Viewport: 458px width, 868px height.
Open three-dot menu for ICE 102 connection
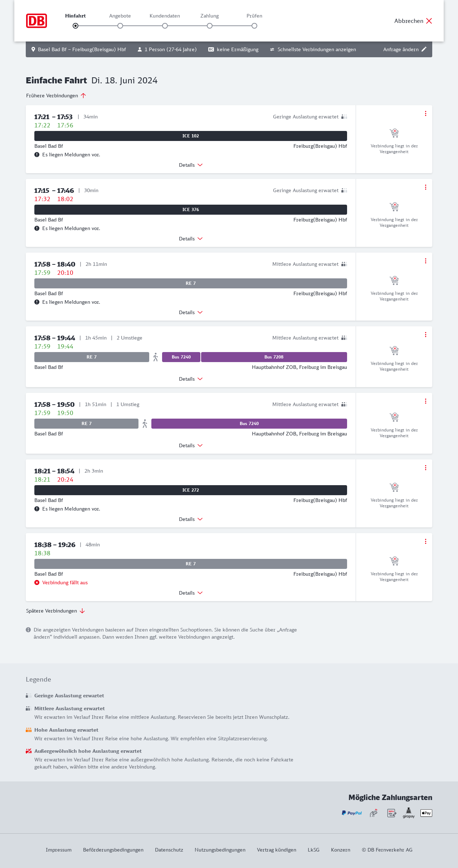coord(425,113)
